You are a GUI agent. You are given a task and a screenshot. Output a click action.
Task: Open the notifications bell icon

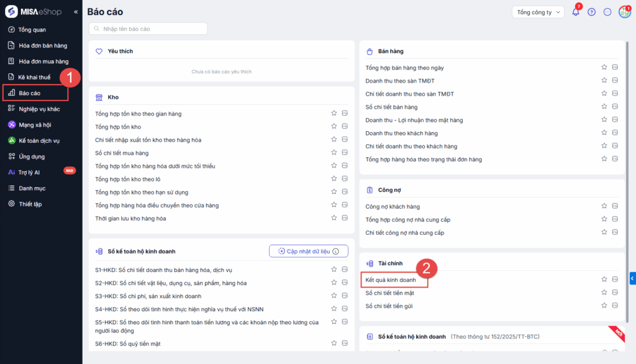pos(575,12)
